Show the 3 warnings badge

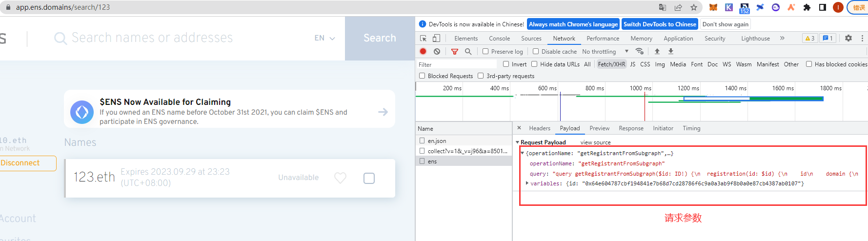pyautogui.click(x=809, y=38)
